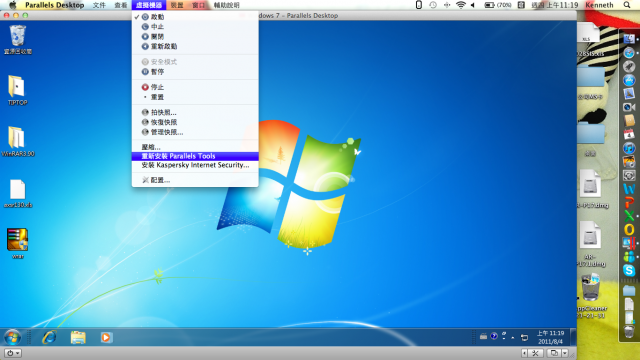Open Microsoft Excel from the Dock
Viewport: 640px width, 360px height.
point(629,216)
